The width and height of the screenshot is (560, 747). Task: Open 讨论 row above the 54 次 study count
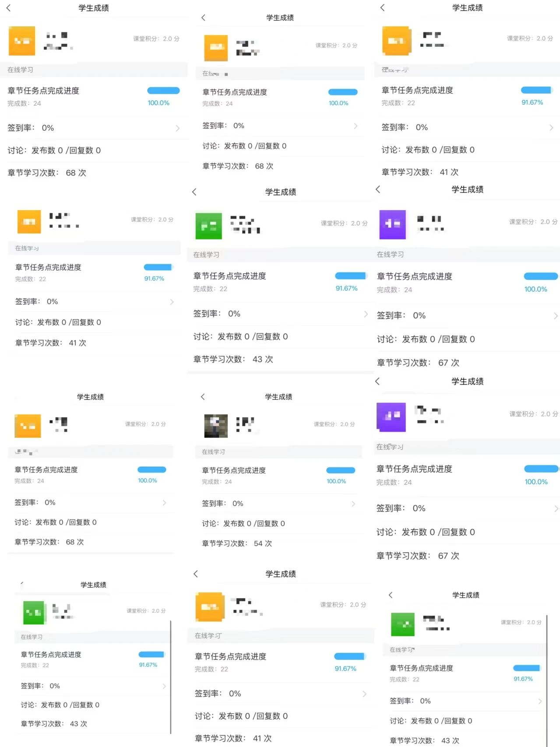243,523
